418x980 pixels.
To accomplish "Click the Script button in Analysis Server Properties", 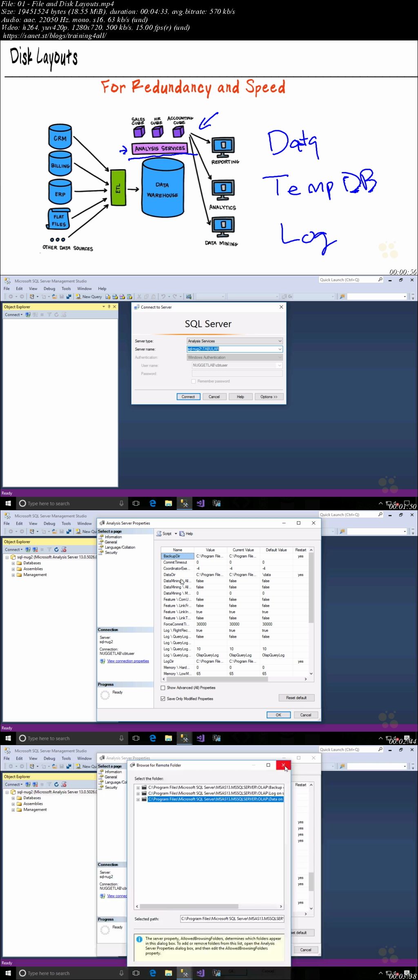I will [164, 534].
